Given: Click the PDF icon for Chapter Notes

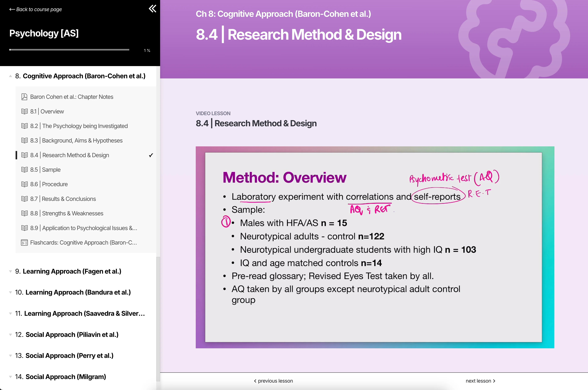Looking at the screenshot, I should [x=24, y=97].
